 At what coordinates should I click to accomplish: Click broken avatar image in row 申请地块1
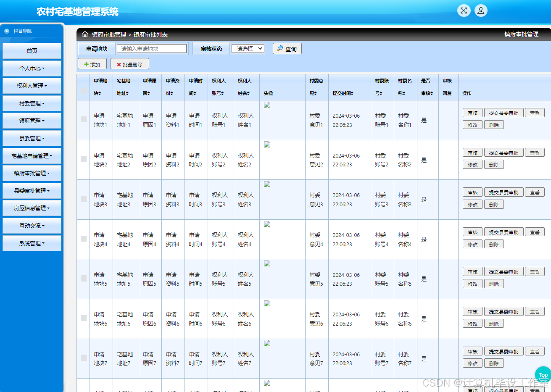point(267,105)
